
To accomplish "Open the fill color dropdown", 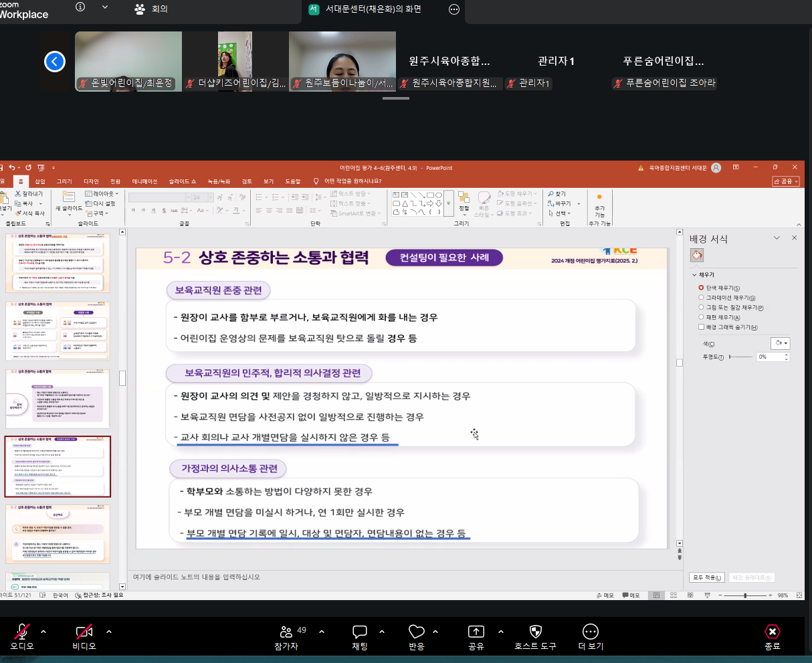I will [780, 343].
